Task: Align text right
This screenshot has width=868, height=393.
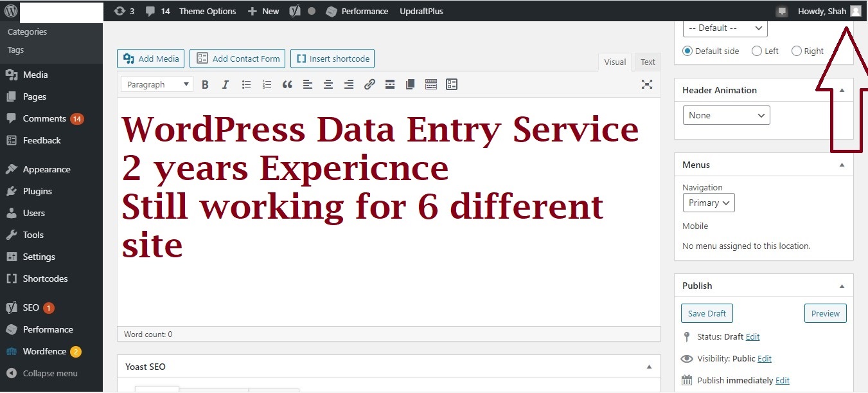Action: click(x=349, y=84)
